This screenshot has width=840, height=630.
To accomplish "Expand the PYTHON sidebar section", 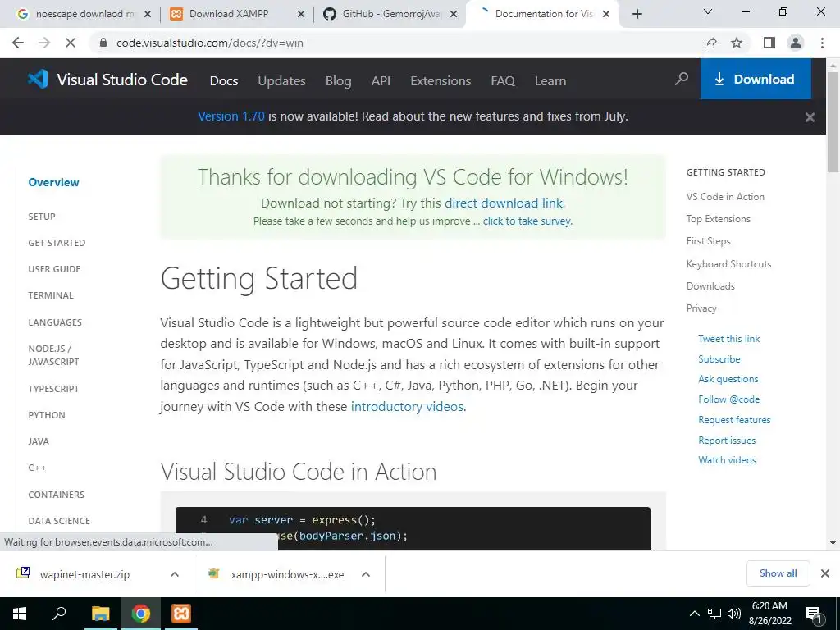I will pyautogui.click(x=47, y=414).
